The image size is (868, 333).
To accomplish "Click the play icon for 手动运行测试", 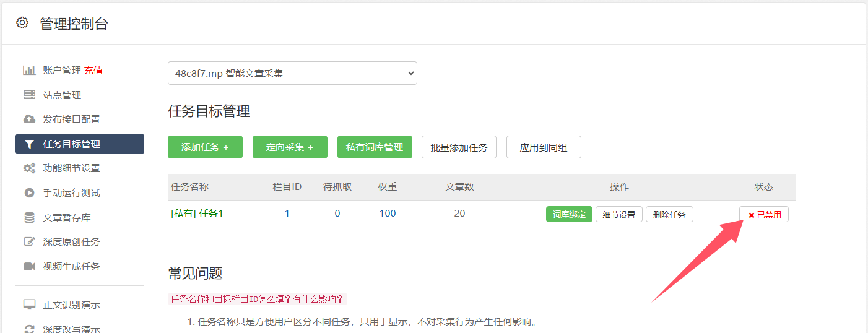I will [x=29, y=192].
